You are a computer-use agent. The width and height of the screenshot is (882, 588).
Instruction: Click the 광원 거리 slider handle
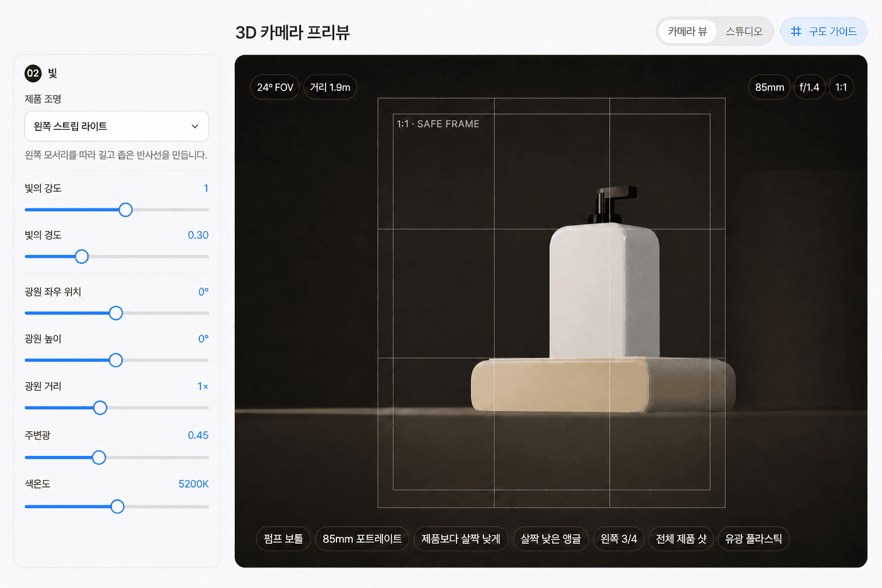pyautogui.click(x=100, y=408)
